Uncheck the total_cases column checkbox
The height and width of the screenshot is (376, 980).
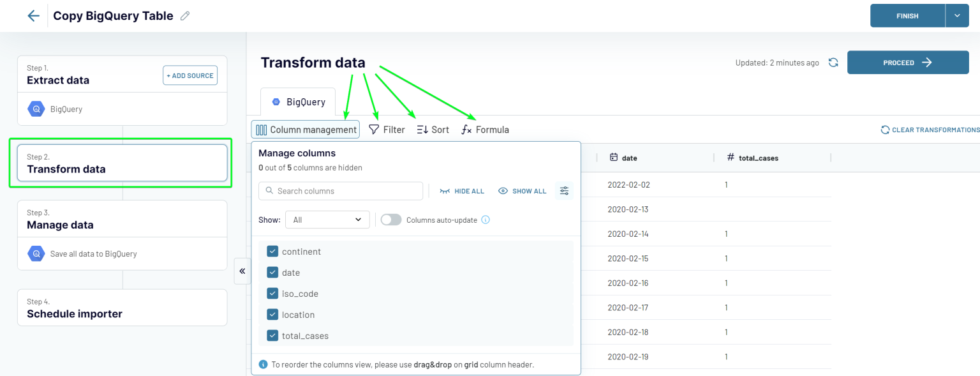point(272,335)
